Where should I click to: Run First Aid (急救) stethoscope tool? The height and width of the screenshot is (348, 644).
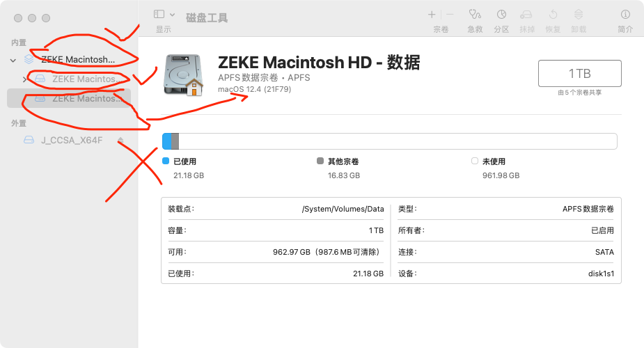(x=476, y=15)
